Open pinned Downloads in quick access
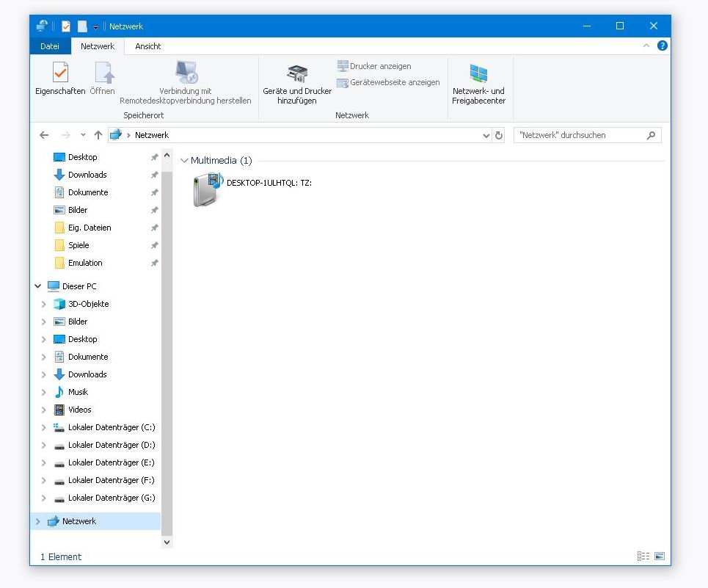 pos(87,175)
